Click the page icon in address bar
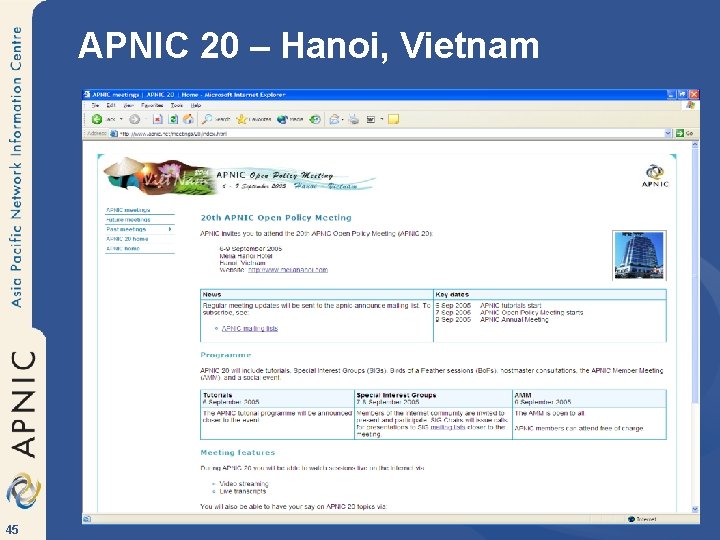The image size is (720, 540). (113, 134)
